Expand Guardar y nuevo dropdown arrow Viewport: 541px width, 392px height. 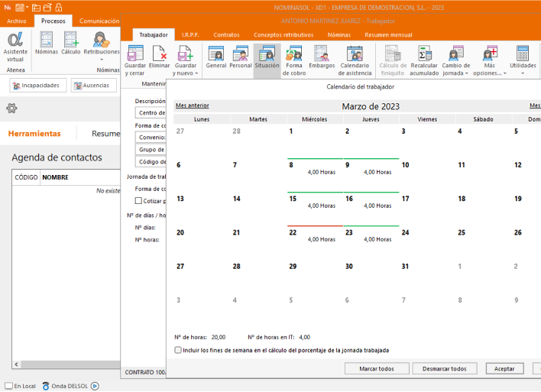[196, 73]
